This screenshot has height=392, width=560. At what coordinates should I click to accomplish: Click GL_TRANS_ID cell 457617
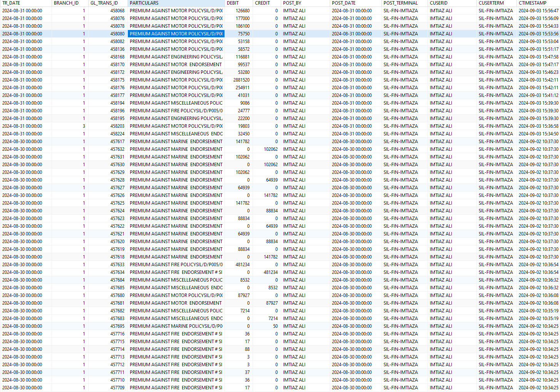(x=117, y=142)
